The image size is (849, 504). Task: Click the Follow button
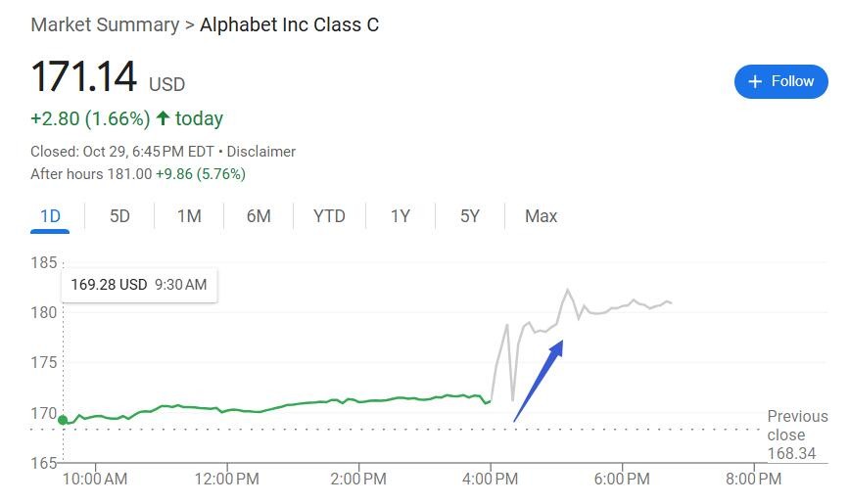pos(780,81)
